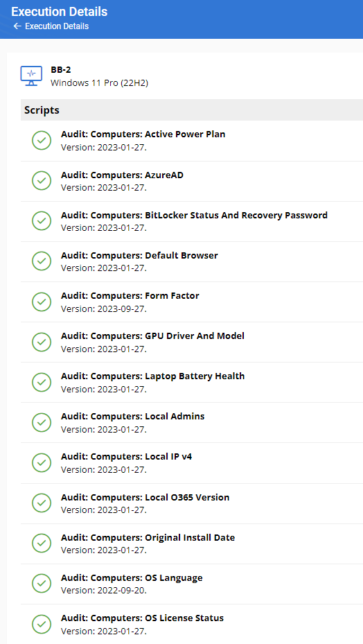Open the Local IP v4 audit script

point(192,462)
